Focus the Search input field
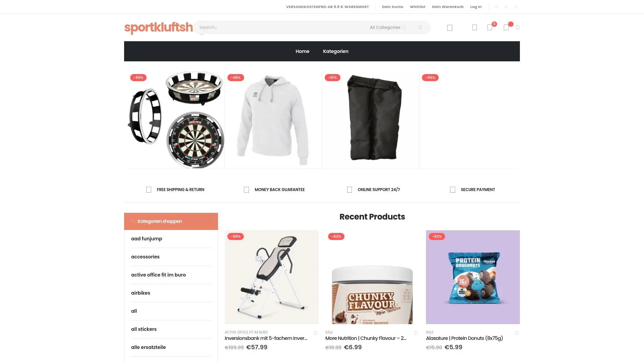Screen dimensions: 644x362 [x=280, y=27]
